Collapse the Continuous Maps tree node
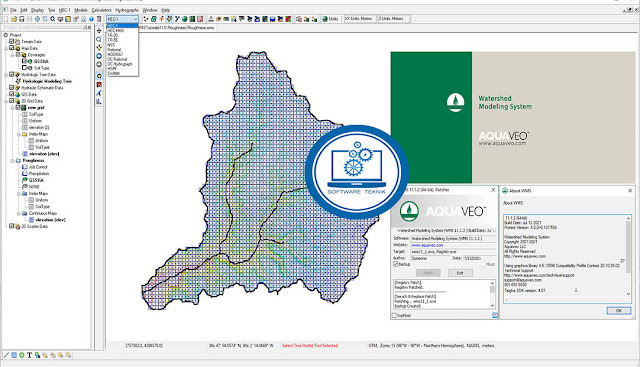The height and width of the screenshot is (367, 640). [x=19, y=213]
